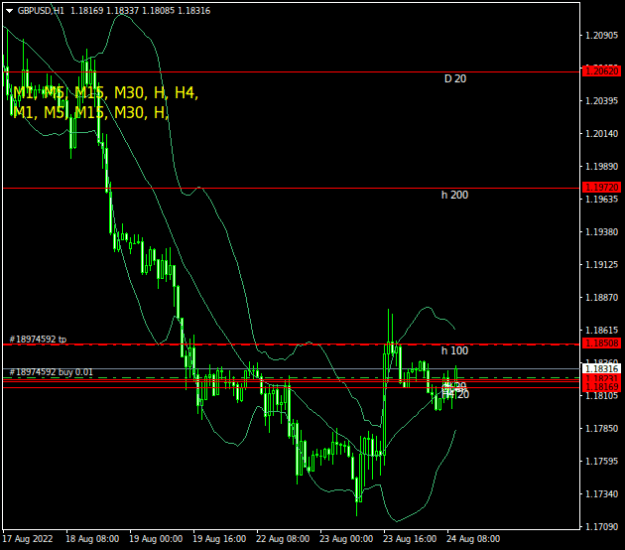Click the 1.20395 price scale value
The height and width of the screenshot is (550, 625).
pos(601,101)
